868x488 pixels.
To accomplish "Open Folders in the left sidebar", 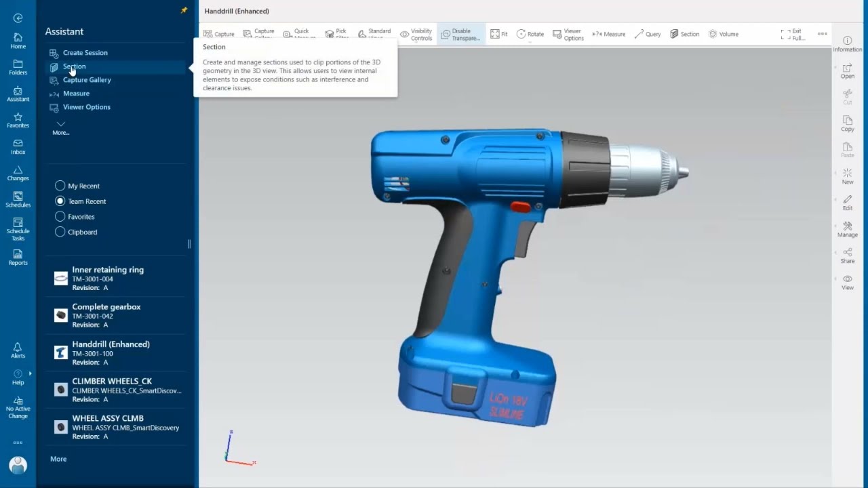I will pos(18,67).
